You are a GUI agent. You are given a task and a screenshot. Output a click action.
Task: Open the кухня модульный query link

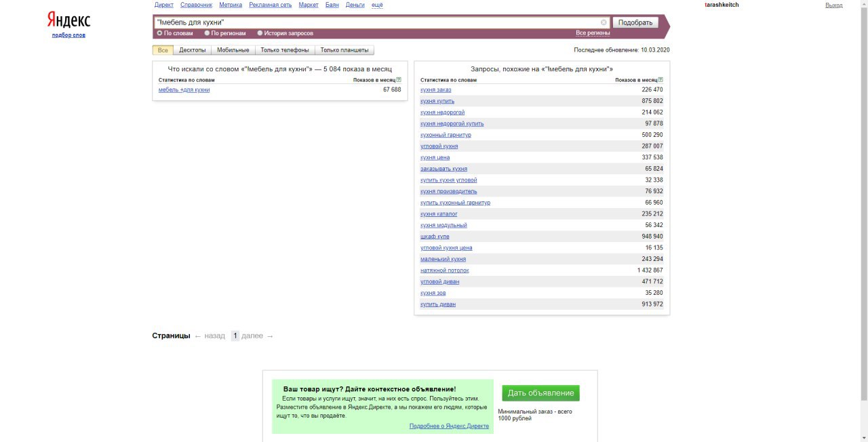pyautogui.click(x=443, y=225)
